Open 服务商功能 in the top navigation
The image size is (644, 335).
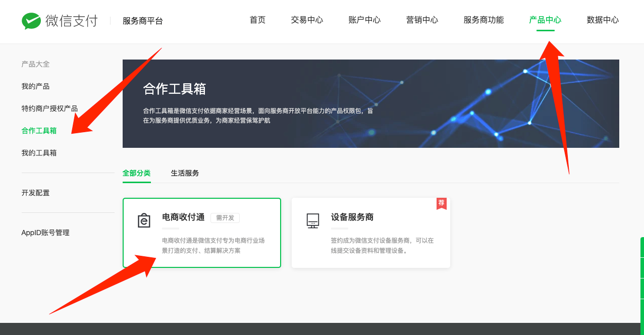(x=484, y=20)
